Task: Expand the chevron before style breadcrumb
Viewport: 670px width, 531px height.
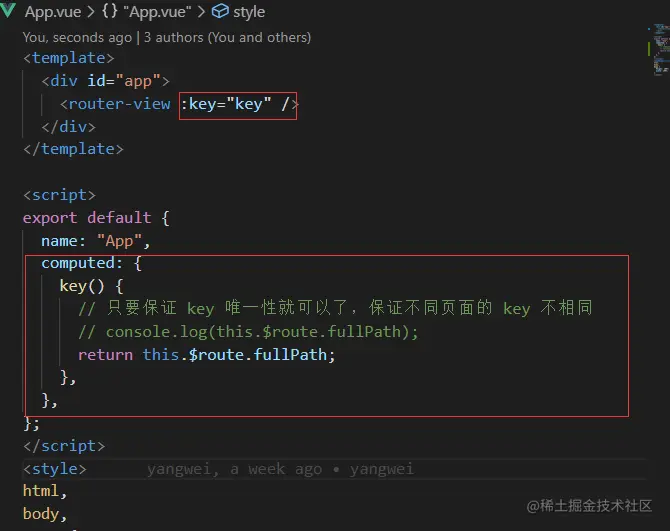Action: [201, 12]
